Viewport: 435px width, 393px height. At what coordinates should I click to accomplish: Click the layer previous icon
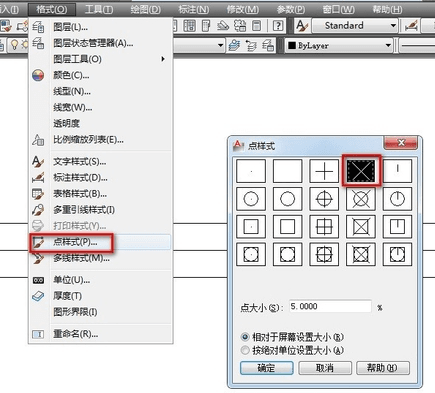(x=251, y=46)
